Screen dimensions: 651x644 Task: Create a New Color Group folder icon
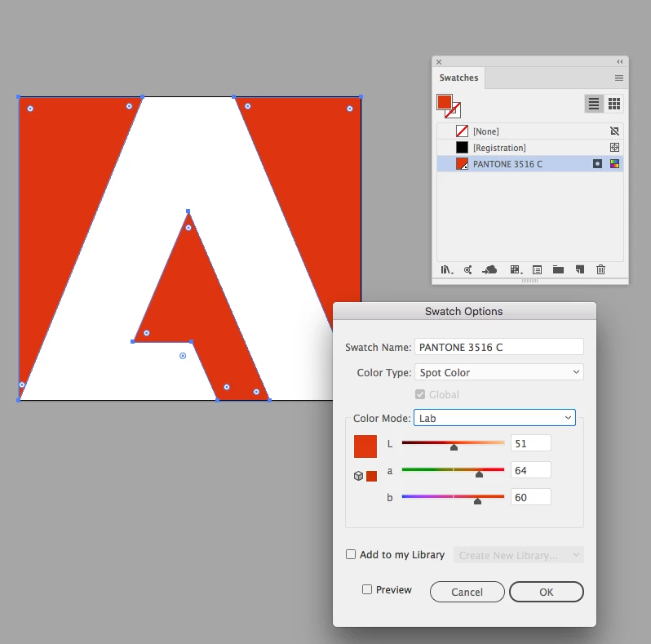pyautogui.click(x=559, y=270)
